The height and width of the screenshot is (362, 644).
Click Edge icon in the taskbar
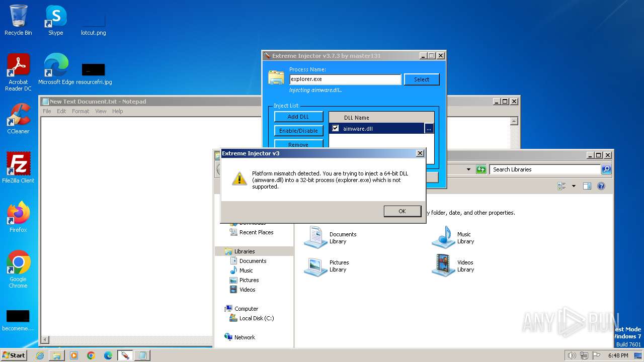(x=108, y=355)
